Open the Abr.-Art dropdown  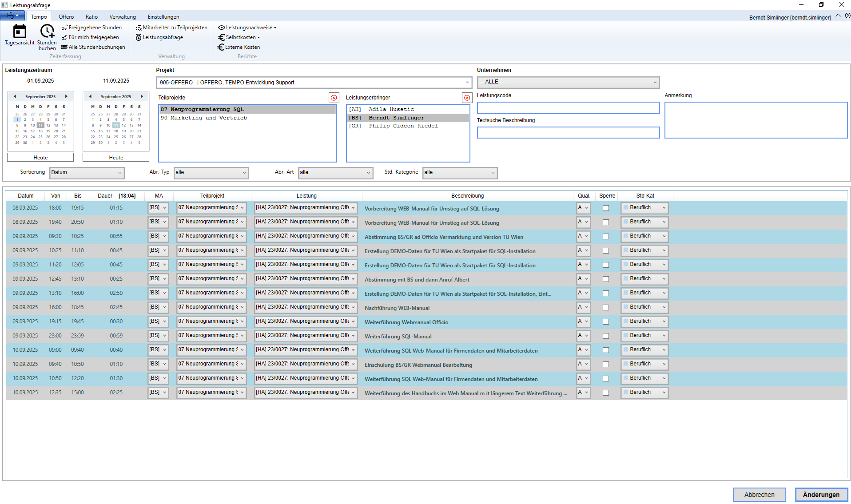click(335, 173)
